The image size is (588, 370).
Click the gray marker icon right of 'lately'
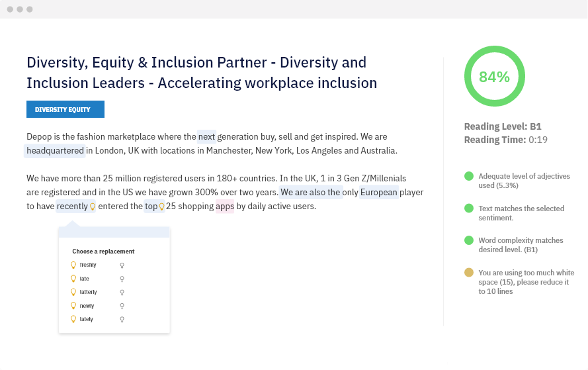(x=122, y=319)
